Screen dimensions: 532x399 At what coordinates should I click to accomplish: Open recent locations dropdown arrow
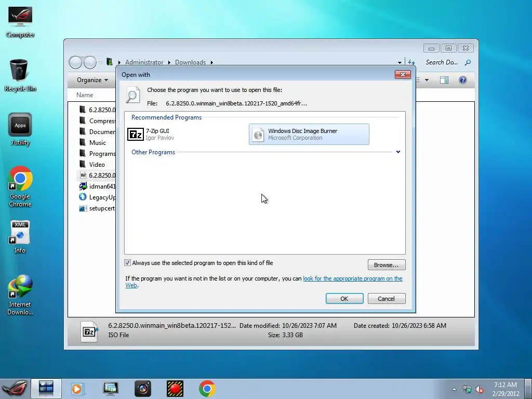point(100,62)
